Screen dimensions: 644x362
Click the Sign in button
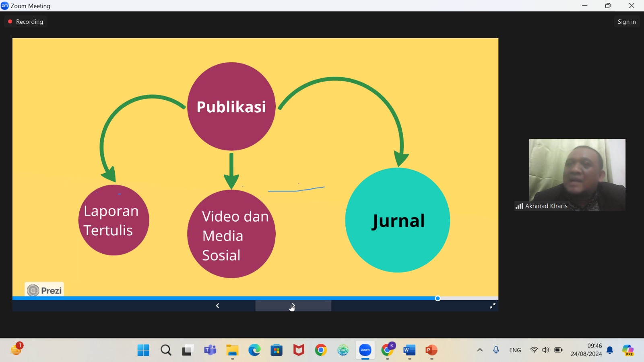coord(626,22)
